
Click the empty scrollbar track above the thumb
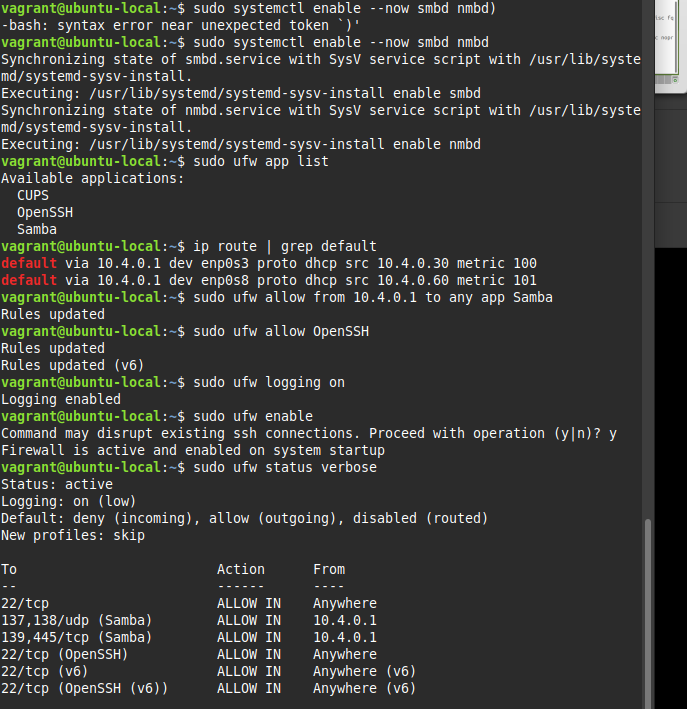coord(648,300)
